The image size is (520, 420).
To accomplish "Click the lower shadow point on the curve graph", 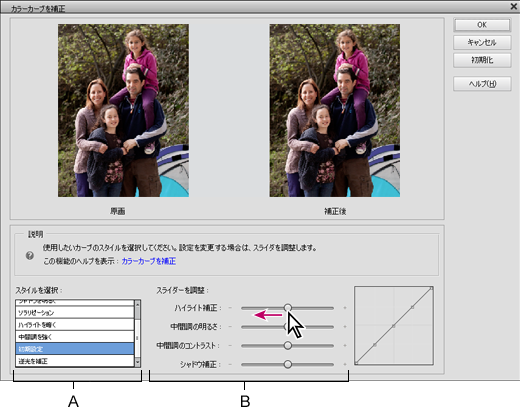I will pyautogui.click(x=375, y=345).
